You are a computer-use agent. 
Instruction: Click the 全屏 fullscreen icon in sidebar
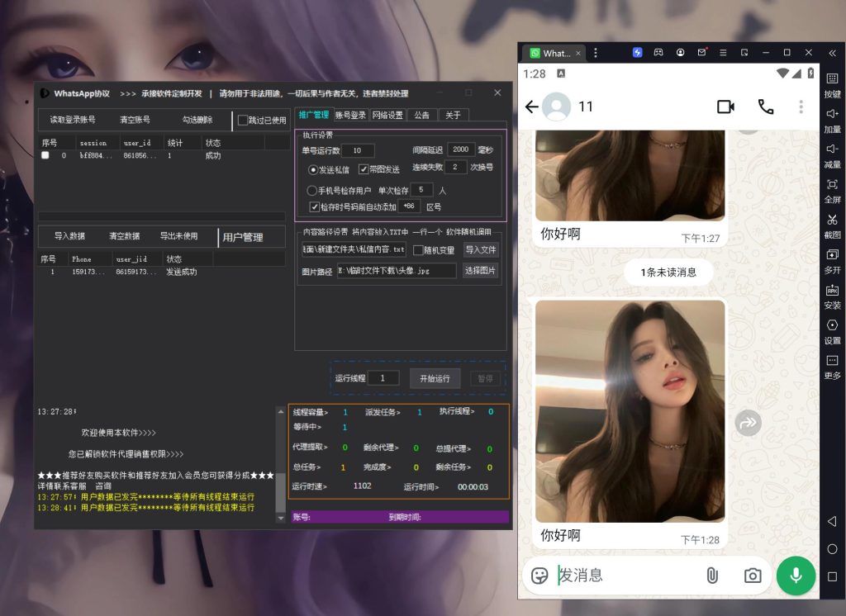click(832, 185)
